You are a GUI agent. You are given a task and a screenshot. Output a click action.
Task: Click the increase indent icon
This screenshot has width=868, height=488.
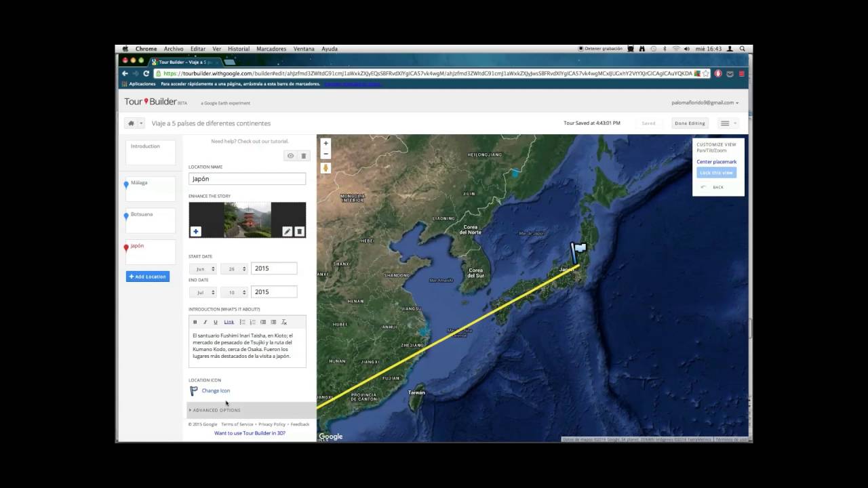[x=273, y=322]
